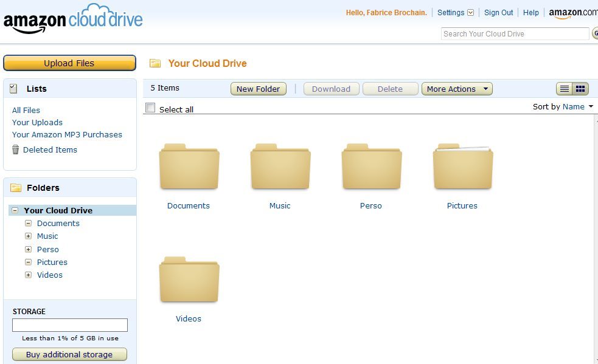Click the Search Your Cloud Drive field
The image size is (598, 364).
click(x=515, y=34)
